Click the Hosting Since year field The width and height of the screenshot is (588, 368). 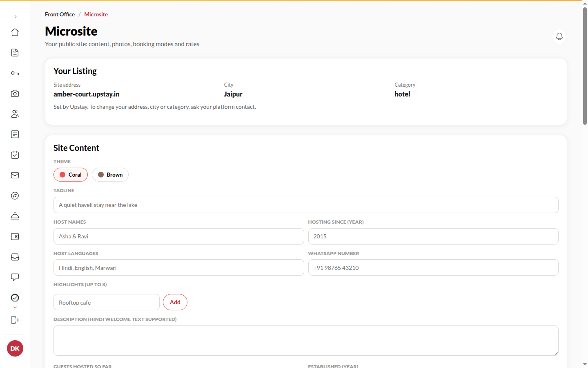click(x=433, y=236)
